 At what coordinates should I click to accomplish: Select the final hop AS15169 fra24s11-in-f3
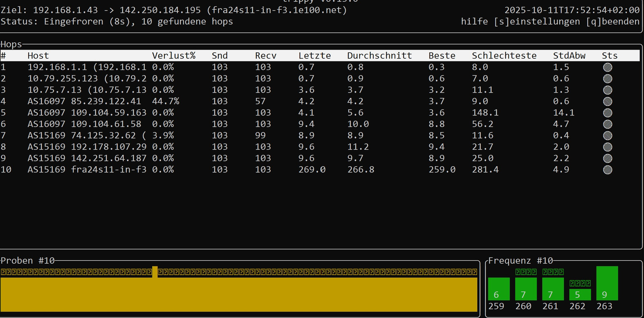87,170
